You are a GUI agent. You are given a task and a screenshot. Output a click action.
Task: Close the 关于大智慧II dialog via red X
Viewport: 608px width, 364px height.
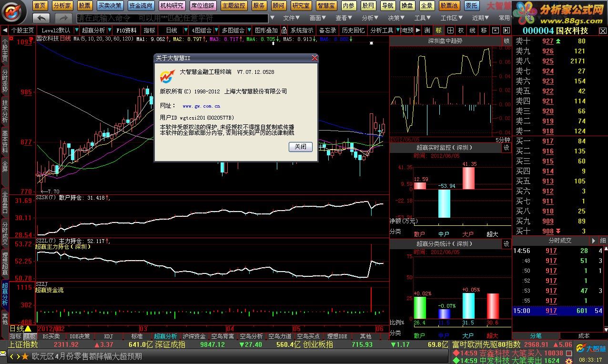click(314, 58)
